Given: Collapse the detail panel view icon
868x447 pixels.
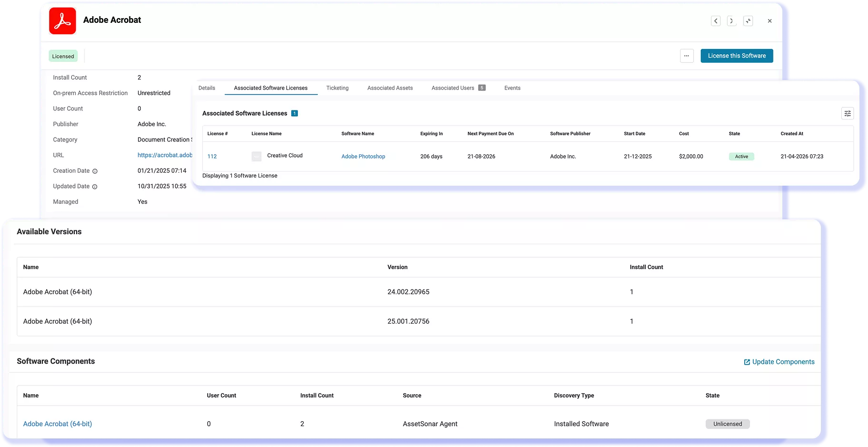Looking at the screenshot, I should 748,21.
